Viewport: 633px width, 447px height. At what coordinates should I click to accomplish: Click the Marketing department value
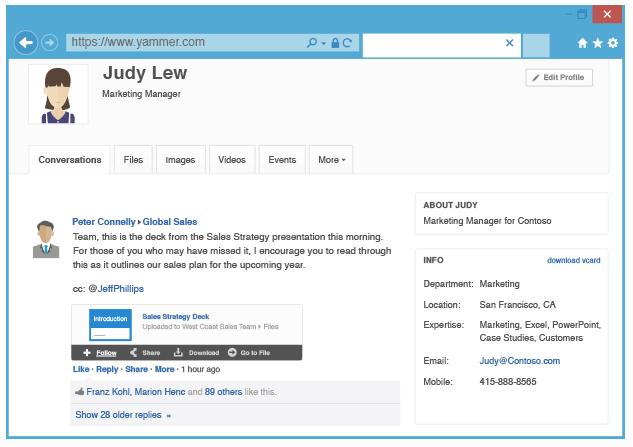499,284
